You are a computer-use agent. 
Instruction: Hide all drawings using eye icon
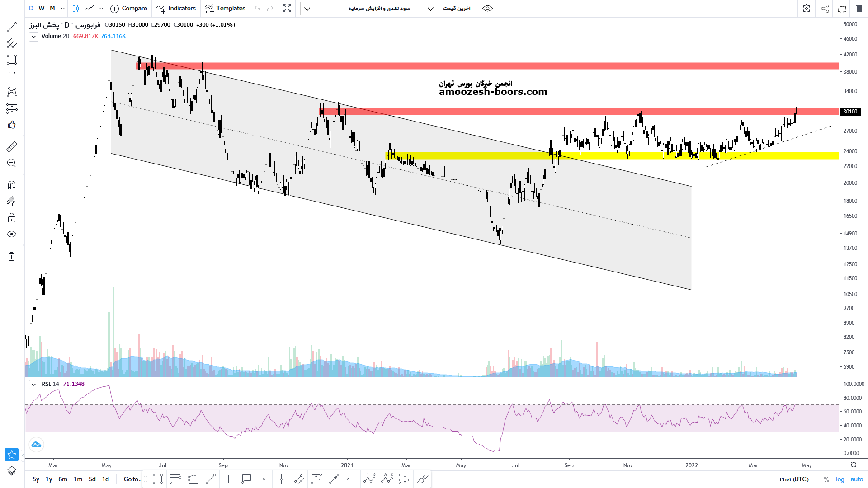tap(12, 234)
